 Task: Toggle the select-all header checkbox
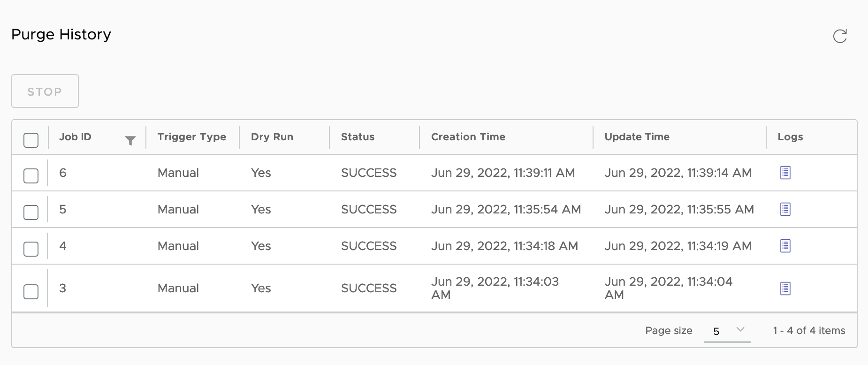tap(31, 140)
